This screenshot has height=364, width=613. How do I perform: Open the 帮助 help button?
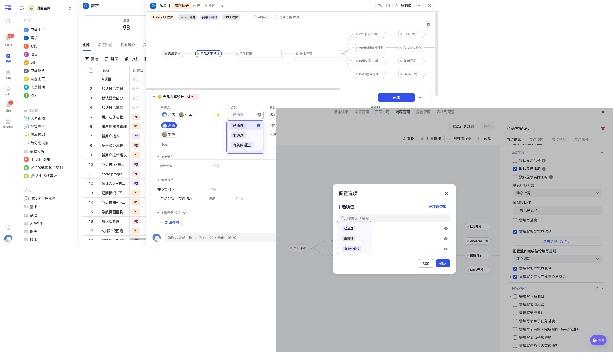point(598,340)
